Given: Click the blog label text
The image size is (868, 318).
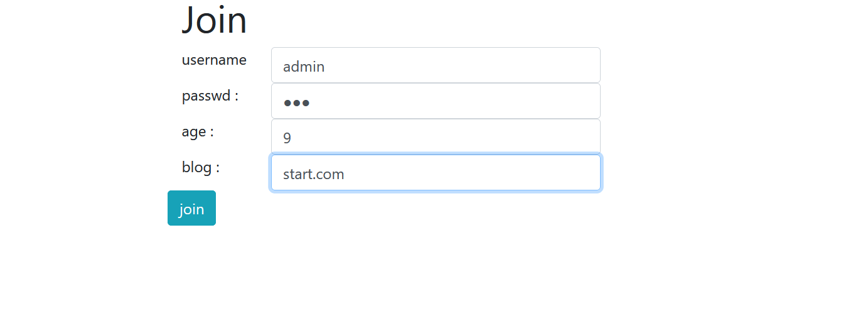Looking at the screenshot, I should (201, 167).
